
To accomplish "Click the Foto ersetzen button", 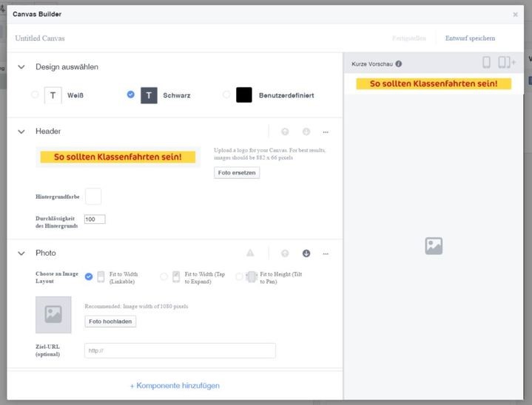I will click(x=237, y=173).
